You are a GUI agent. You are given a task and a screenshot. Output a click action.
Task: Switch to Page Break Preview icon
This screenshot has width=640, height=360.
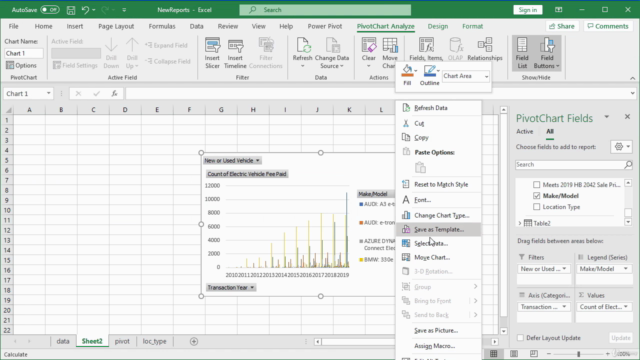click(533, 353)
